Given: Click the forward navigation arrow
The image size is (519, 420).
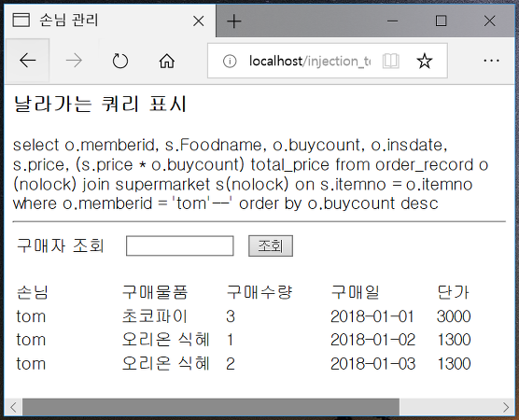Looking at the screenshot, I should [x=74, y=61].
